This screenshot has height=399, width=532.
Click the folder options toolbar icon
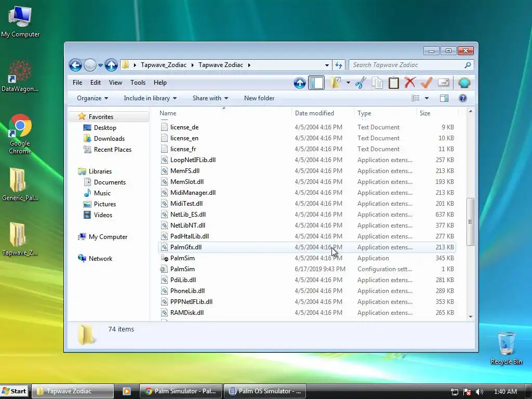336,83
